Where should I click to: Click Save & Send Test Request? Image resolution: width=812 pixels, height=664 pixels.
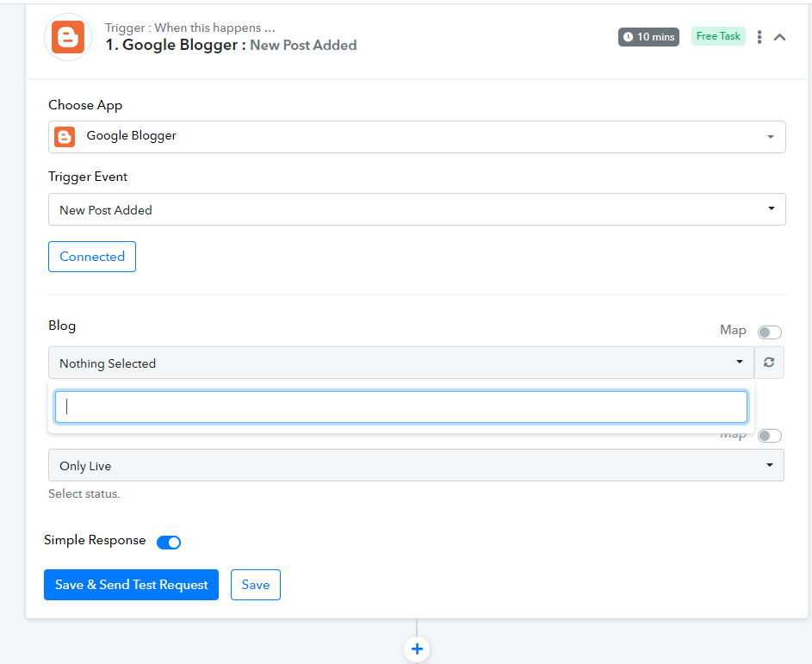(x=131, y=585)
